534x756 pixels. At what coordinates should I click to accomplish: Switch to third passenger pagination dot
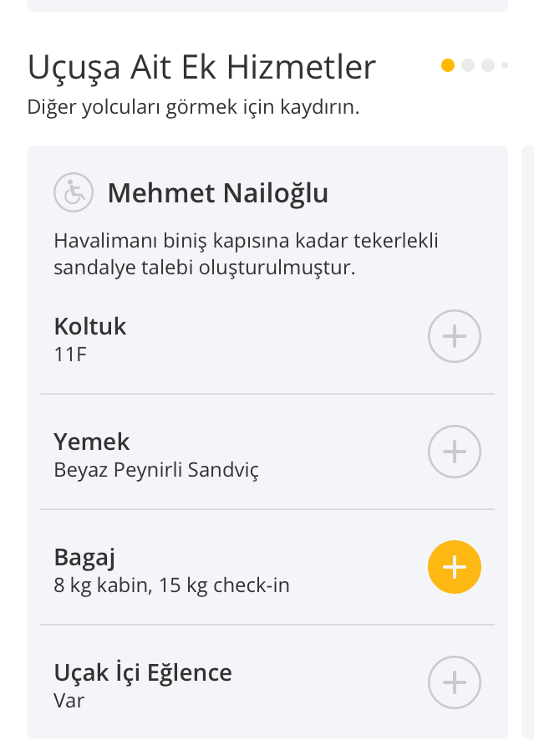(488, 65)
